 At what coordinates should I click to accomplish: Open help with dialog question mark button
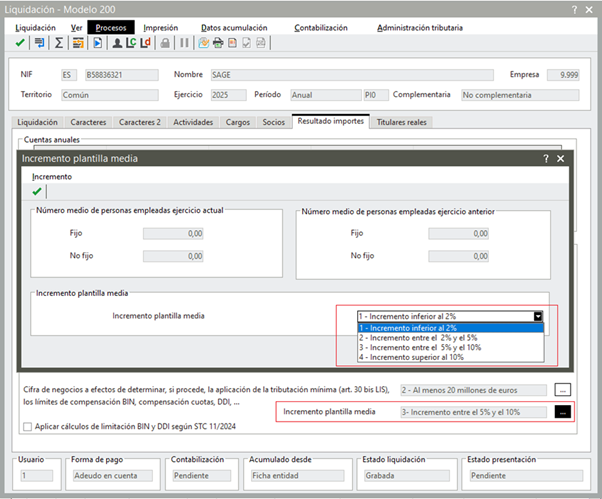tap(545, 158)
